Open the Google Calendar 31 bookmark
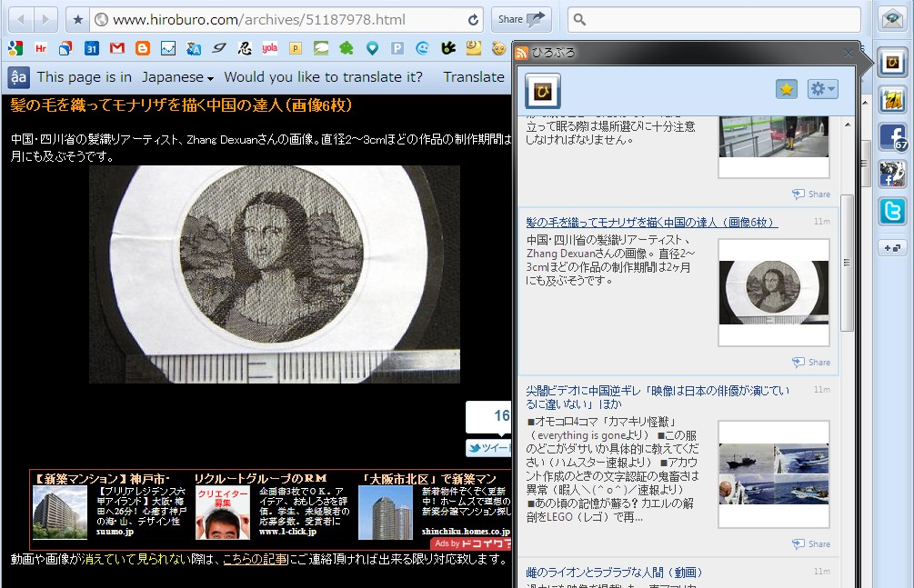Viewport: 914px width, 588px height. pos(92,48)
